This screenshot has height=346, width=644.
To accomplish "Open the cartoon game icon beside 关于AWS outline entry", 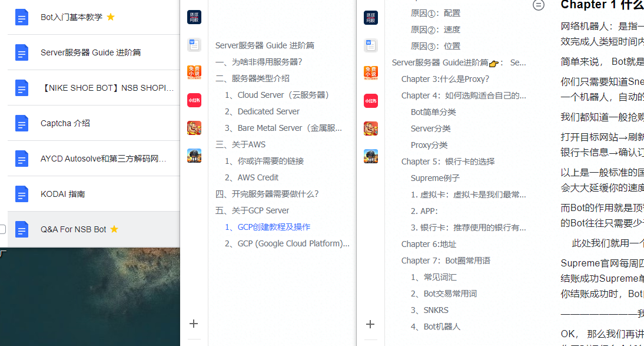I will (194, 128).
